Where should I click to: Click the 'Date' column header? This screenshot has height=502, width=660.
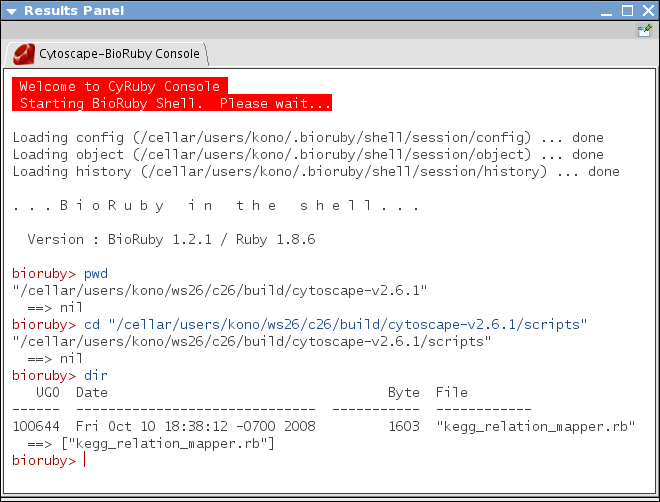(92, 392)
